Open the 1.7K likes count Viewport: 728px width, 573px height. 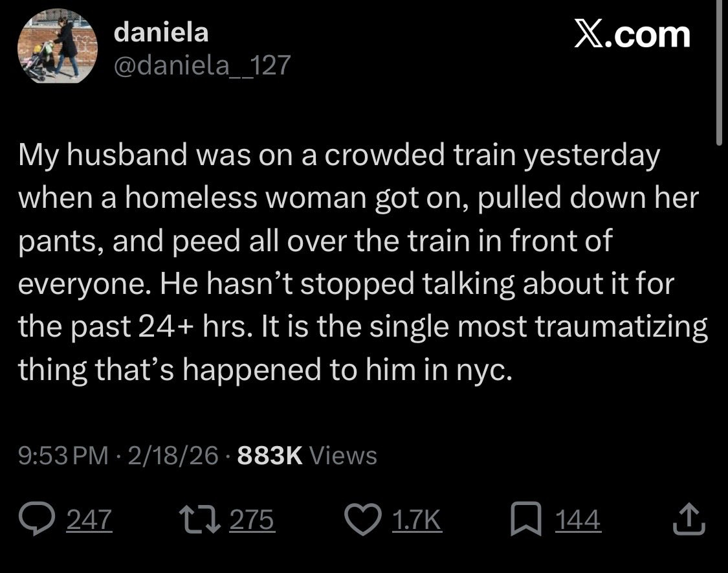click(417, 520)
